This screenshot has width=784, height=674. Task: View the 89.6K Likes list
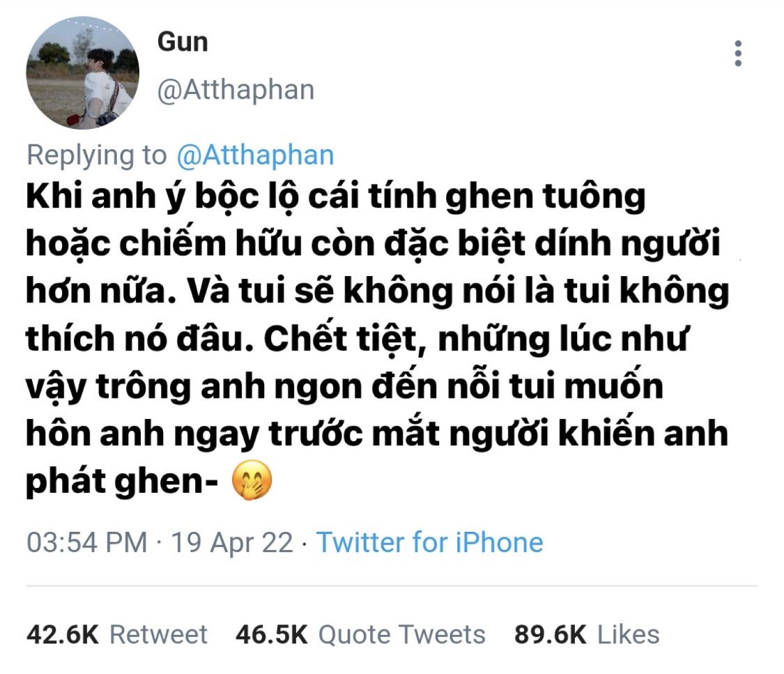tap(587, 634)
